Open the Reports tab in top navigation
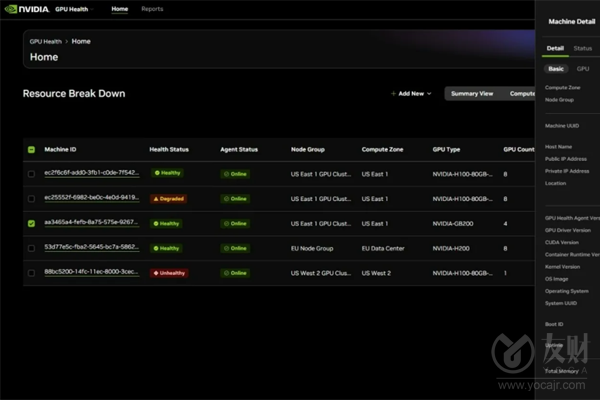 pyautogui.click(x=152, y=9)
